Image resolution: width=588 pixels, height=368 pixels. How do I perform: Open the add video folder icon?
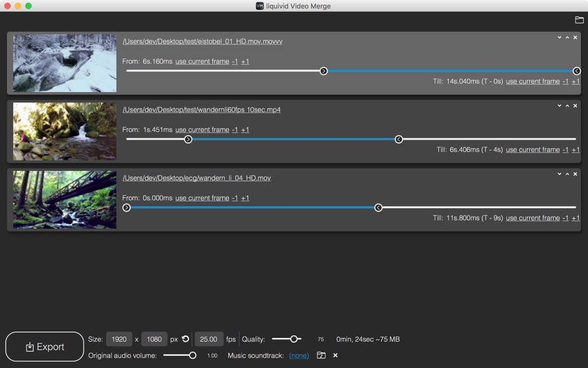pos(579,20)
